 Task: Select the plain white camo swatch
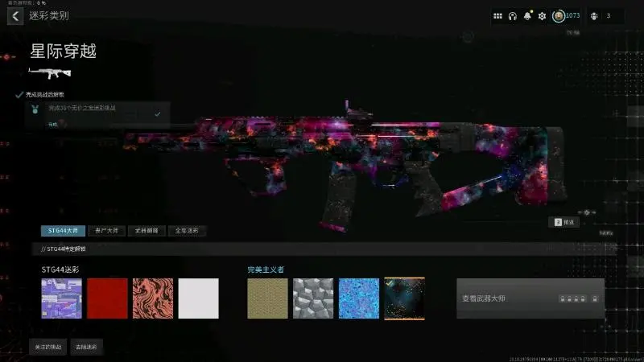tap(198, 298)
